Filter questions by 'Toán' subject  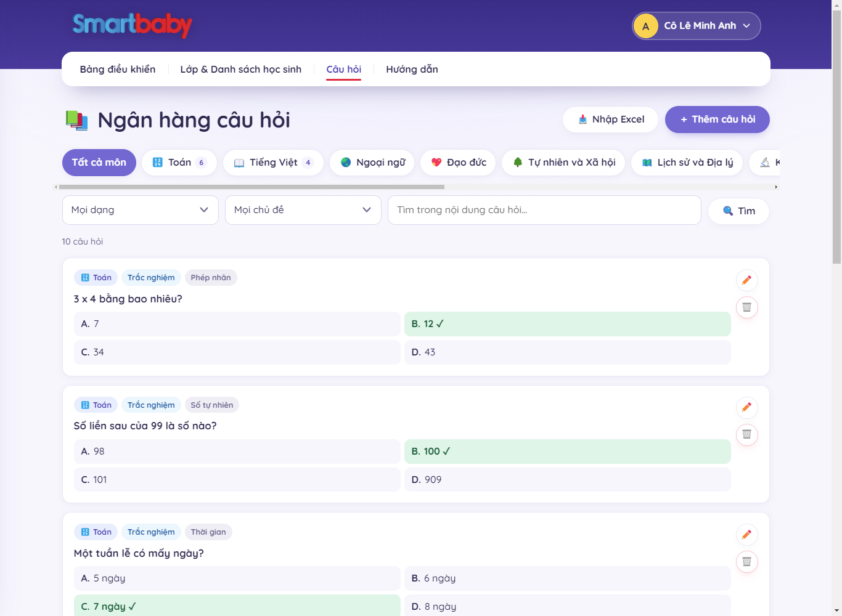179,163
